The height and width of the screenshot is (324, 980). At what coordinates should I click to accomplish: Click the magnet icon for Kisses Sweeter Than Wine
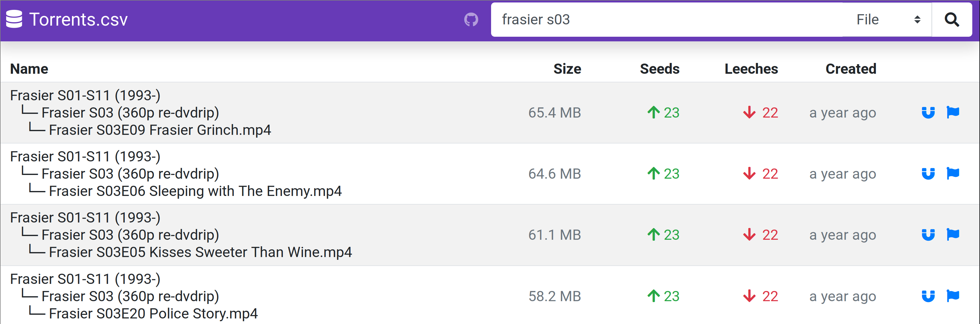(928, 235)
